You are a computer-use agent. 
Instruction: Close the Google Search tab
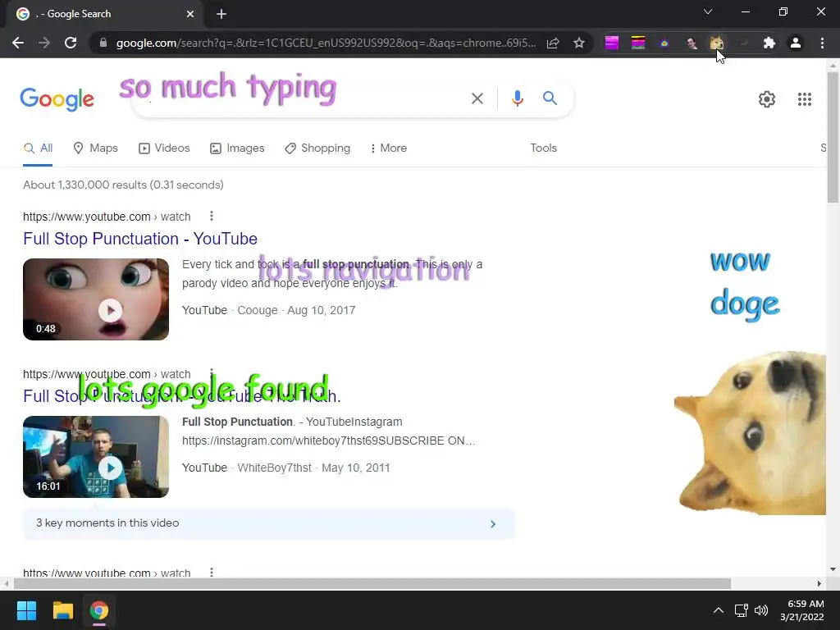point(190,14)
